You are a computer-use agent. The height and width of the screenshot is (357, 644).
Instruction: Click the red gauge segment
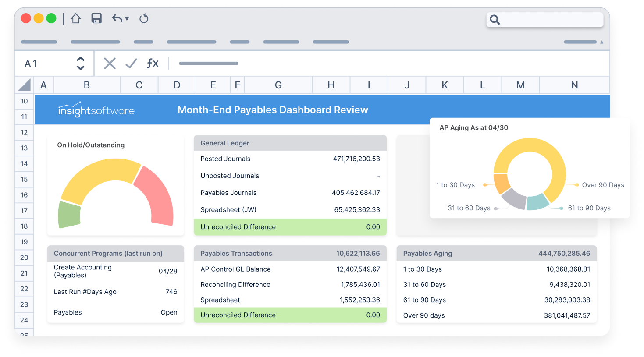click(156, 195)
